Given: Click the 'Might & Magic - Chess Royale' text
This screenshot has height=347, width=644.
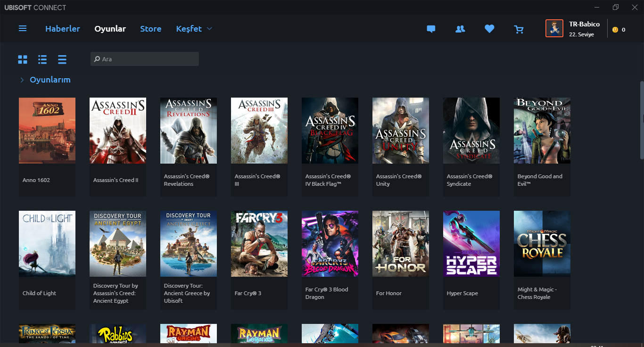Looking at the screenshot, I should (537, 293).
